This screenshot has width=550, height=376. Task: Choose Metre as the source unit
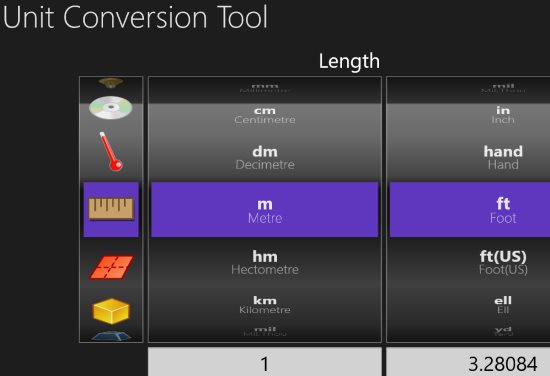(x=265, y=209)
